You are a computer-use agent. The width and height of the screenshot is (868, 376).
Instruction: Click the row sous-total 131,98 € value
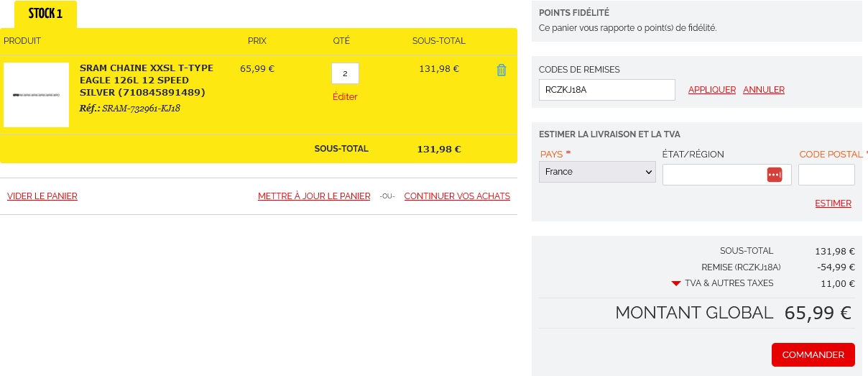point(439,69)
